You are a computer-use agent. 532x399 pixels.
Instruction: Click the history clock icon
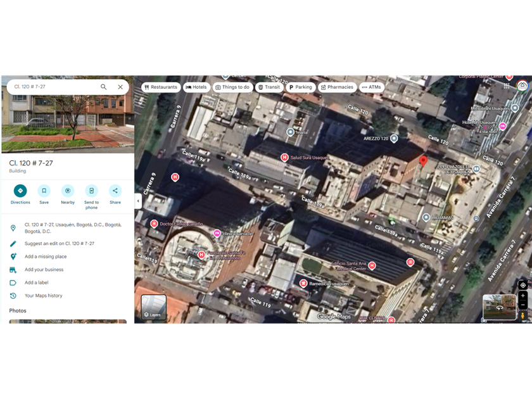13,296
